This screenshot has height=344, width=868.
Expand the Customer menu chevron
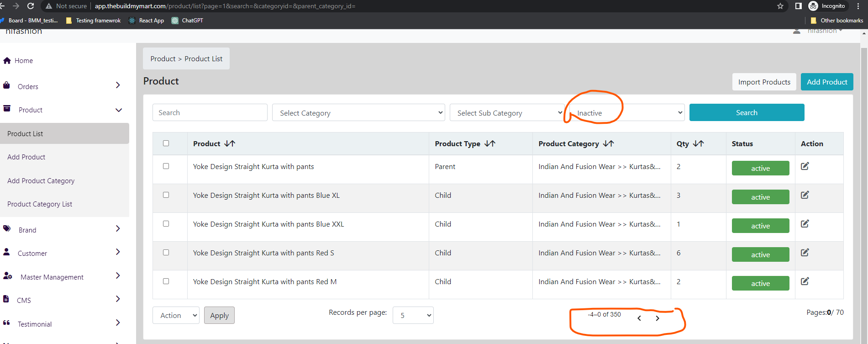[118, 252]
